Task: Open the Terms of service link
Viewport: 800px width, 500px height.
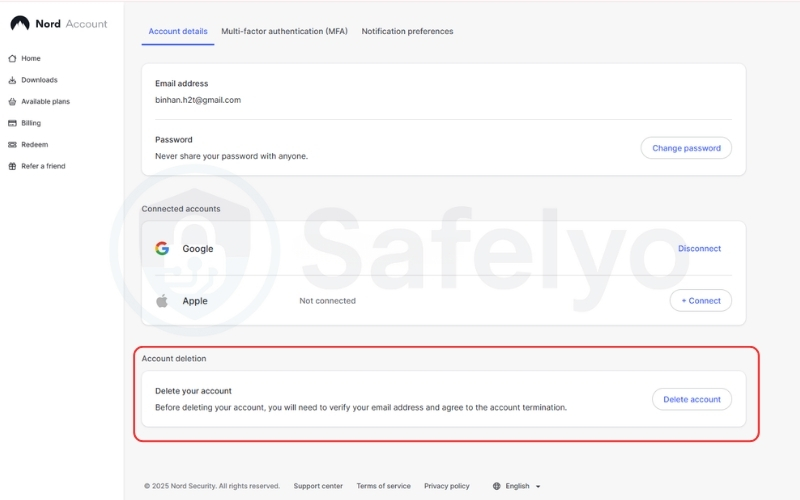Action: (x=383, y=486)
